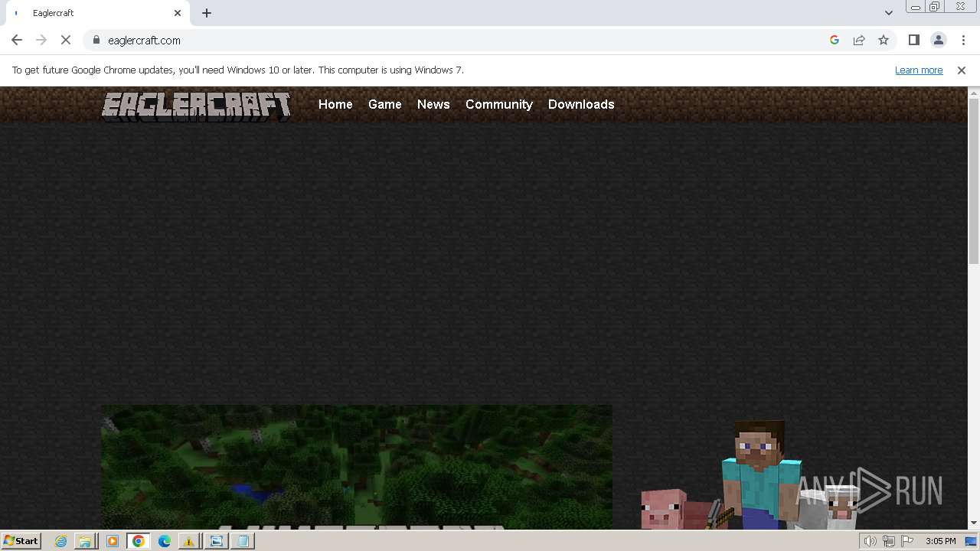Image resolution: width=980 pixels, height=551 pixels.
Task: Open the News menu item
Action: point(433,104)
